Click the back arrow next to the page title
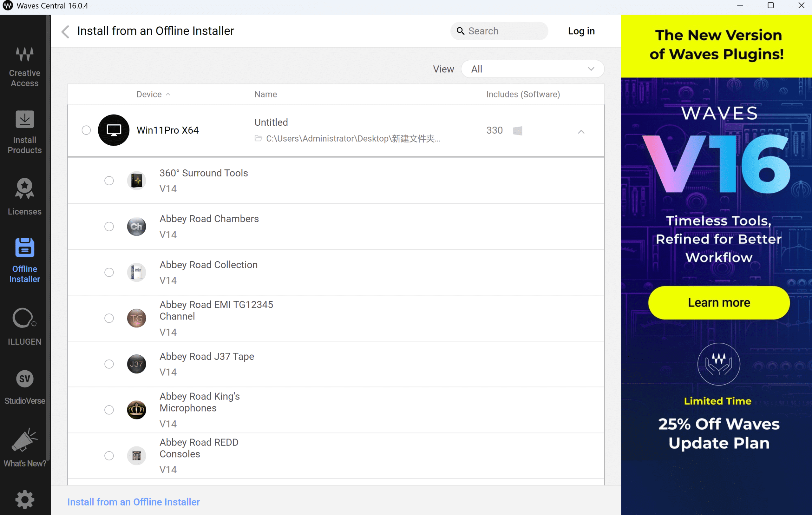Image resolution: width=812 pixels, height=515 pixels. [x=65, y=31]
